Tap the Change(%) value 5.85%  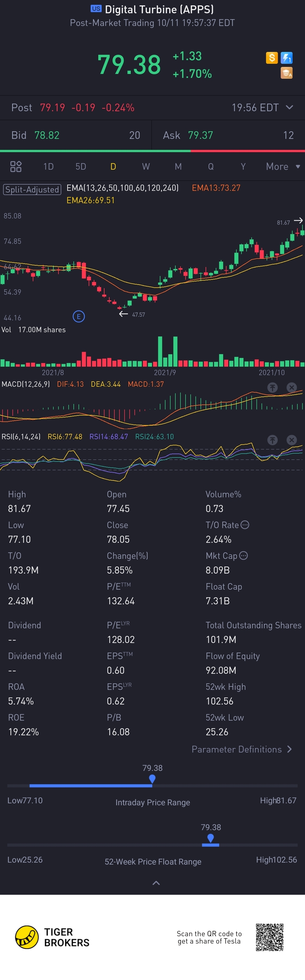pyautogui.click(x=120, y=570)
